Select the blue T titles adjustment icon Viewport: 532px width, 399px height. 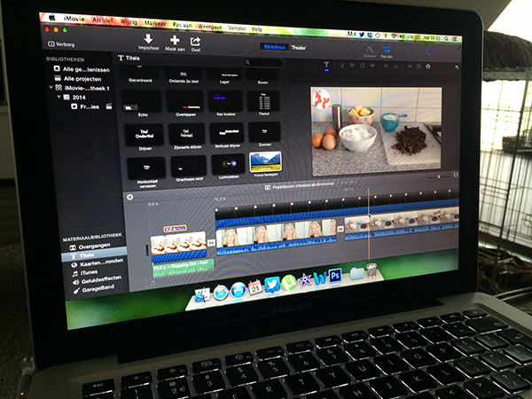[x=326, y=65]
